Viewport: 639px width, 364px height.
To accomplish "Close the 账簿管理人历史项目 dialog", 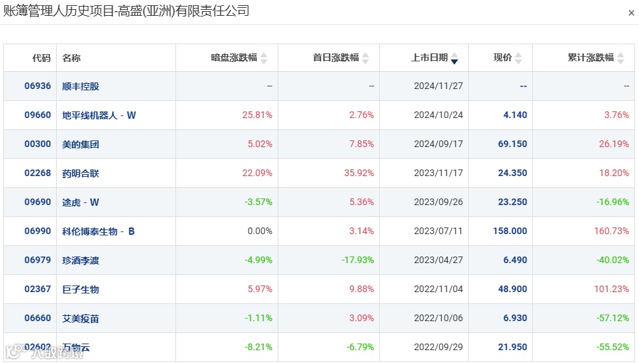I will (x=631, y=13).
